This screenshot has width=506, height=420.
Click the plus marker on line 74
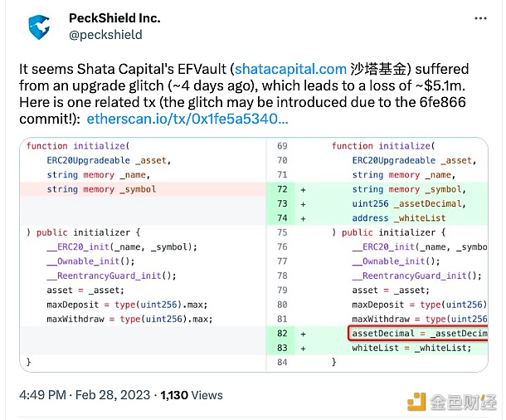(303, 218)
